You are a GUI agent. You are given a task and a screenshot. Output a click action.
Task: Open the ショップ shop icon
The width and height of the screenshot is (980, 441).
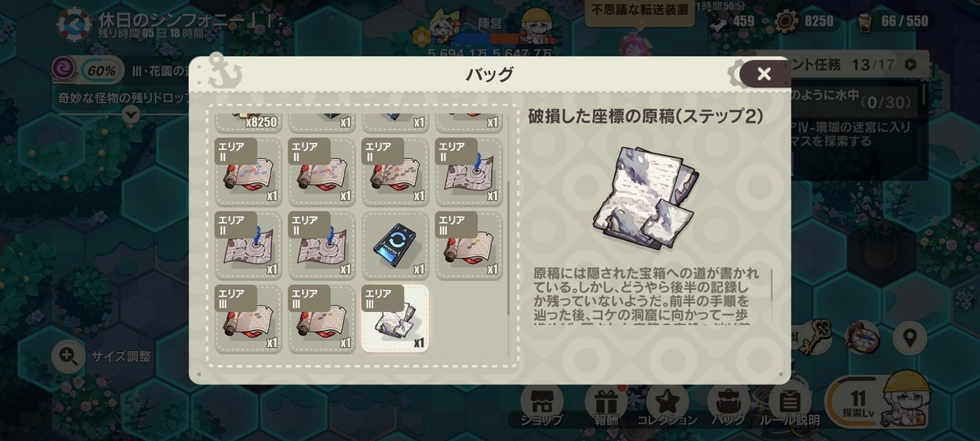(541, 406)
